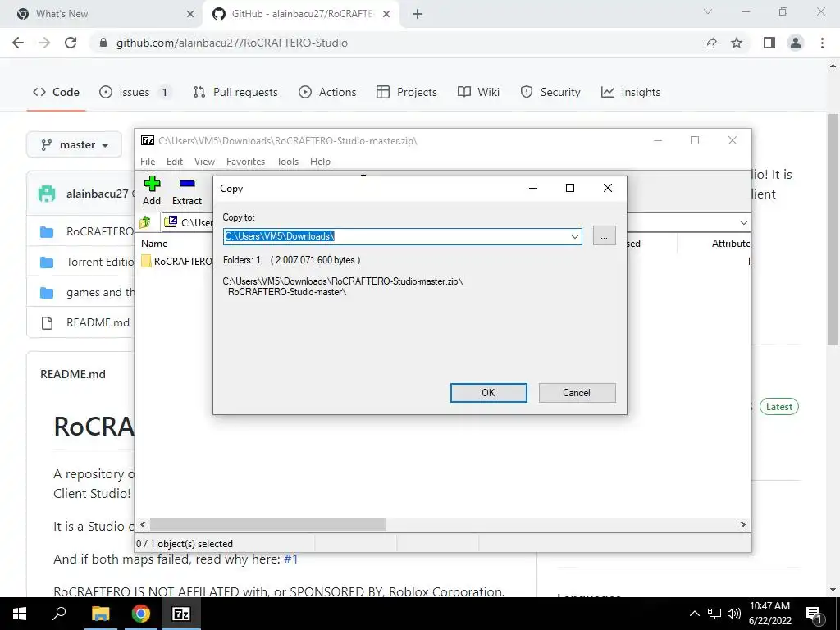This screenshot has width=840, height=630.
Task: Open the 7-Zip Edit menu
Action: [x=175, y=162]
